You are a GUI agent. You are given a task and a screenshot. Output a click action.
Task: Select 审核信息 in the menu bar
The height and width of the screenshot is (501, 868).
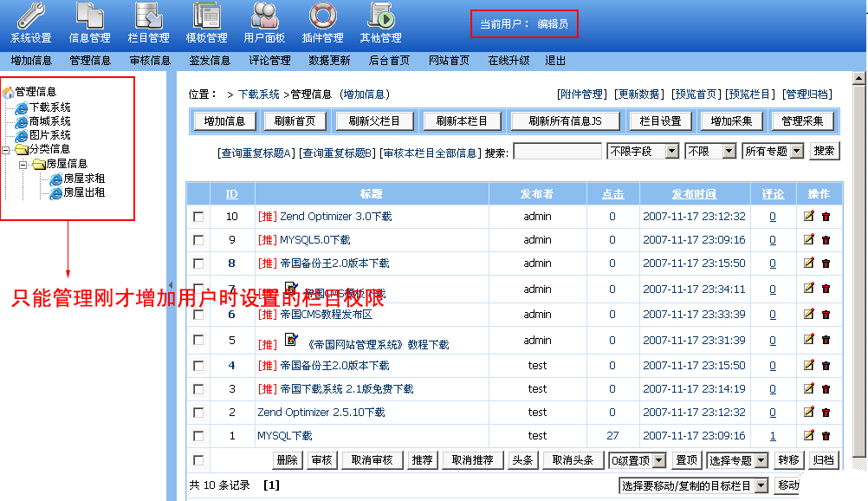tap(150, 61)
